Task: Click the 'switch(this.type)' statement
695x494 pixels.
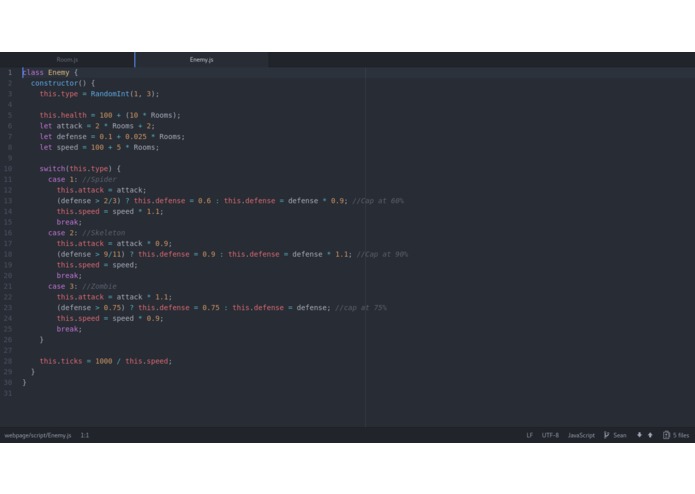Action: pos(80,169)
